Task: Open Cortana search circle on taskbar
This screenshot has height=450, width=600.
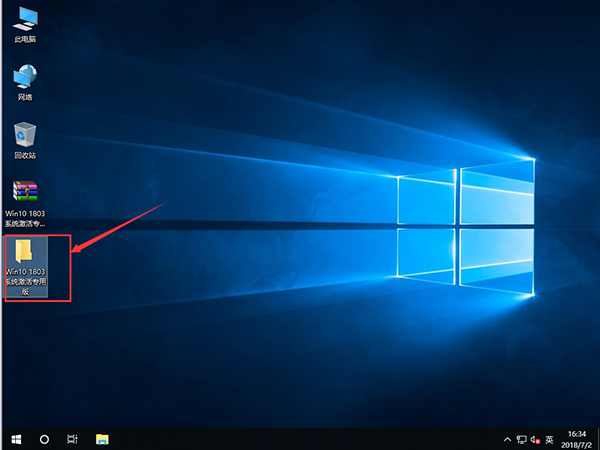Action: click(x=44, y=439)
